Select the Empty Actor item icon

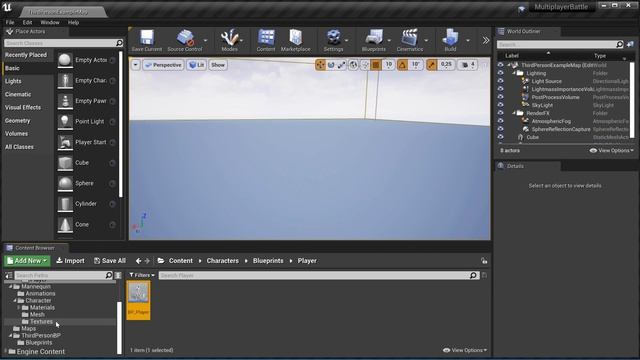tap(65, 60)
